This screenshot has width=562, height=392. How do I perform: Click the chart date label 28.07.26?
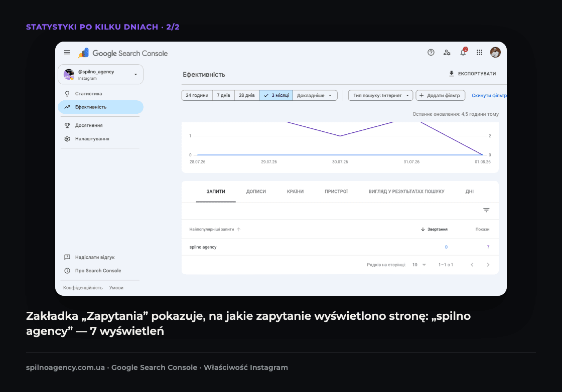point(198,162)
